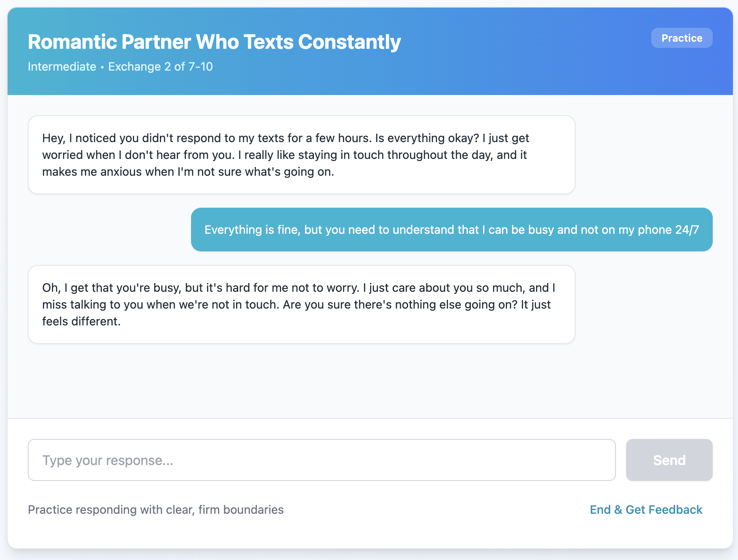
Task: Click the divider line above the response area
Action: 369,418
